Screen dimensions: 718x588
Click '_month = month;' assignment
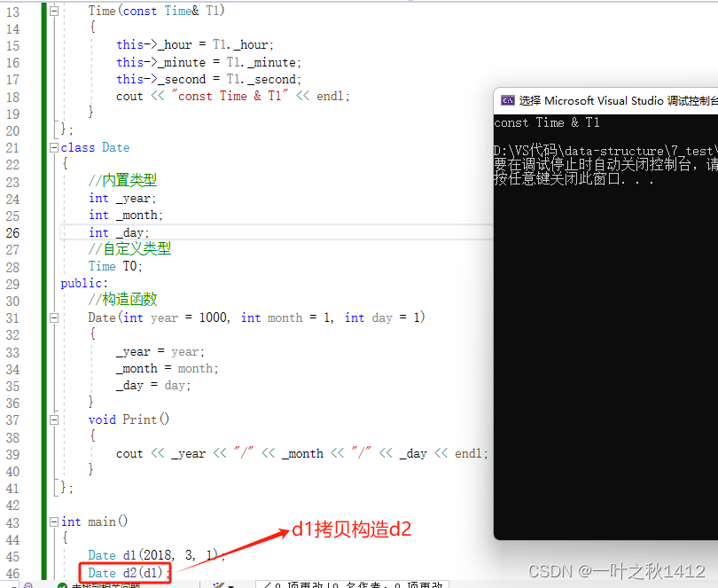tap(168, 369)
